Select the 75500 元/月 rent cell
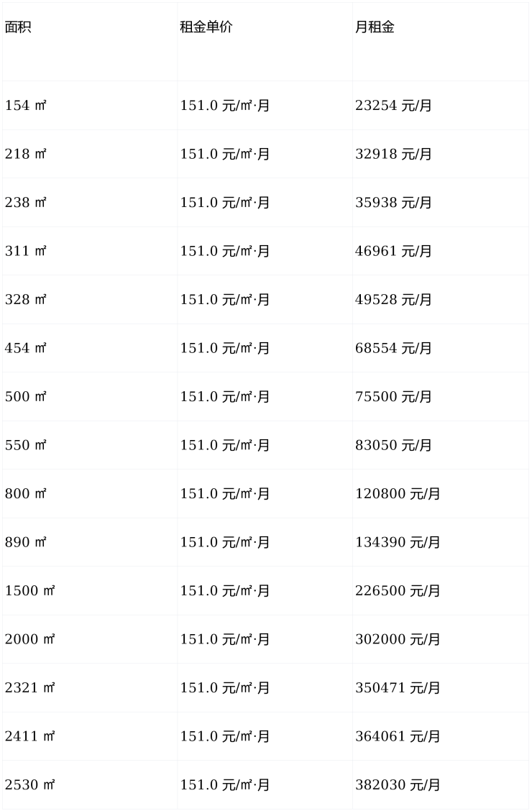The height and width of the screenshot is (811, 532). pyautogui.click(x=393, y=397)
